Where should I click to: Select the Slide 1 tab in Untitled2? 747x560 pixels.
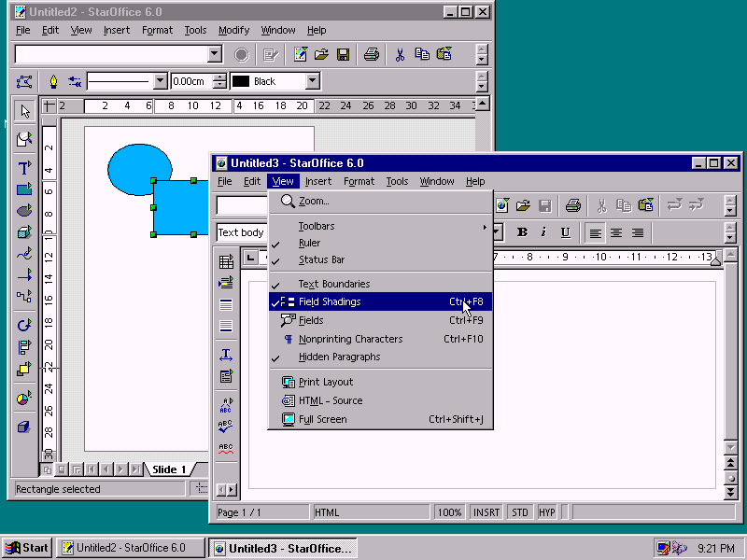169,469
